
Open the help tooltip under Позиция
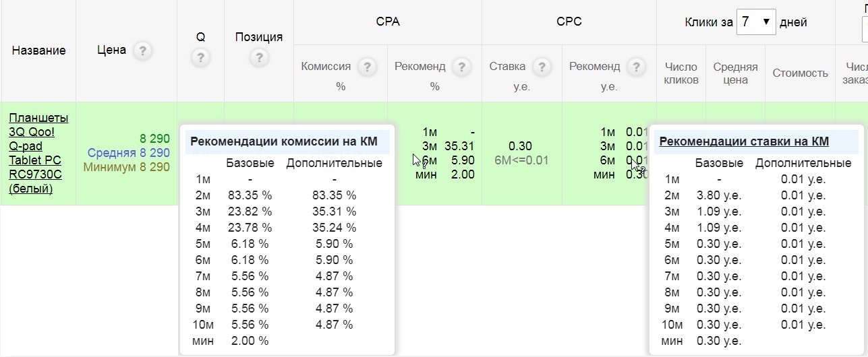258,58
